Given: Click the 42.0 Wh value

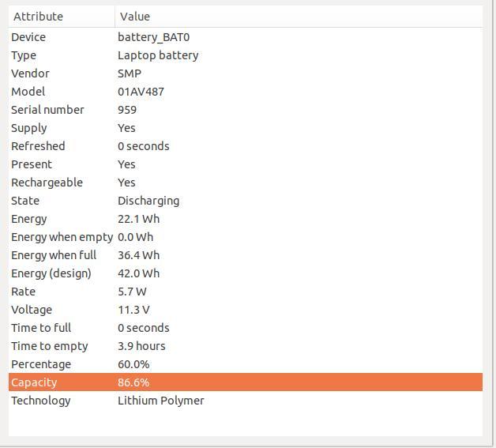Looking at the screenshot, I should 138,273.
